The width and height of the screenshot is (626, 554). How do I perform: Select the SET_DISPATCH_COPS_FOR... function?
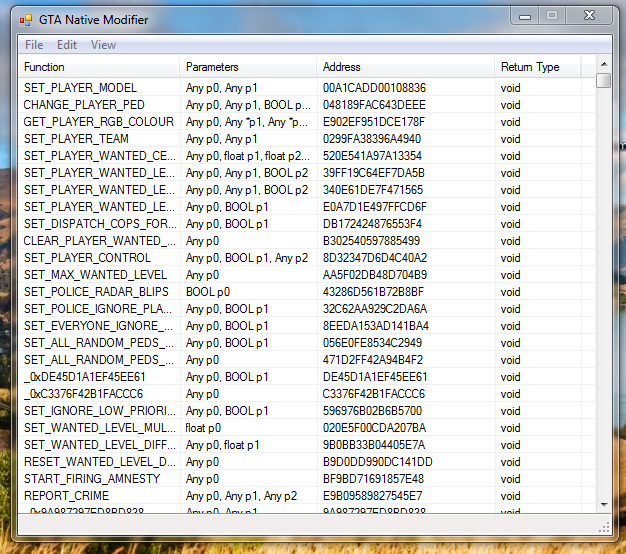click(x=100, y=224)
